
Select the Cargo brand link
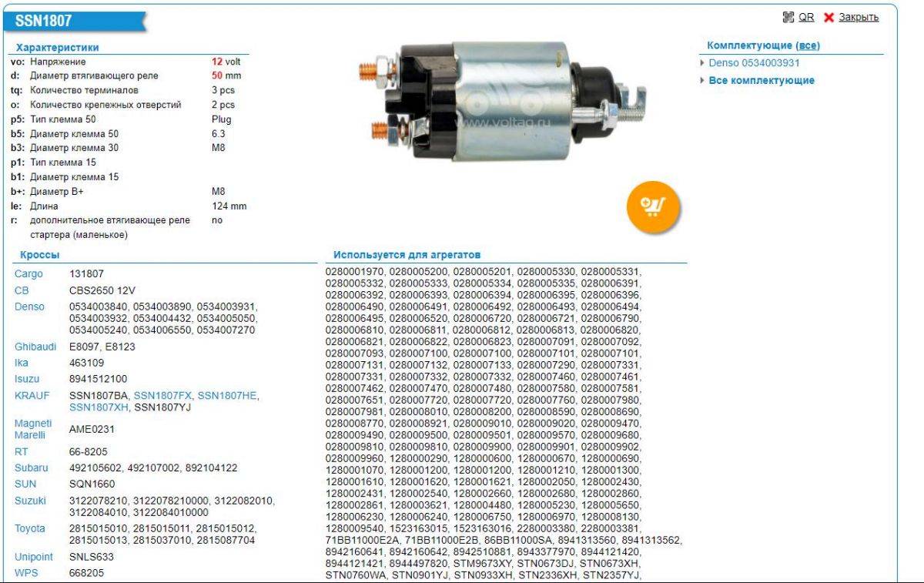point(28,273)
